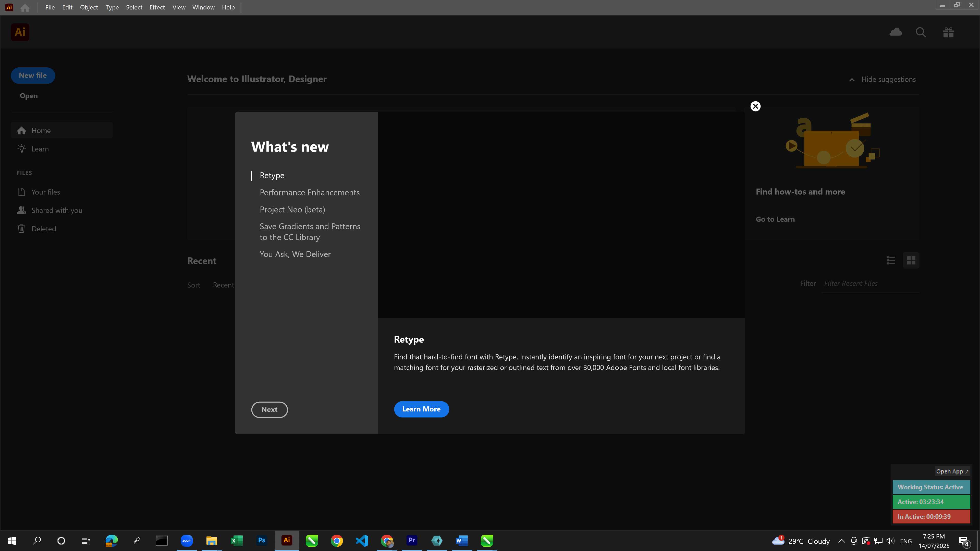Open Your files in the sidebar

coord(62,192)
